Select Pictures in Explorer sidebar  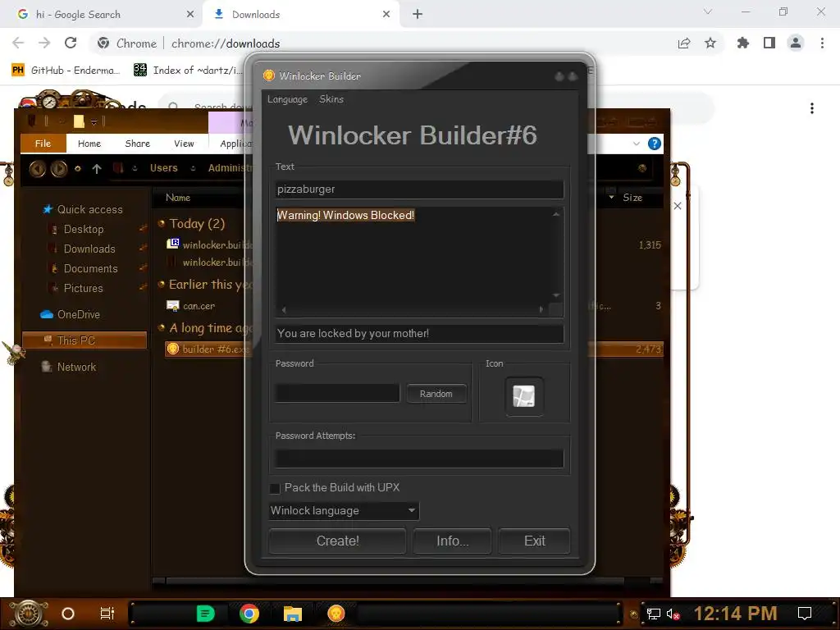83,288
